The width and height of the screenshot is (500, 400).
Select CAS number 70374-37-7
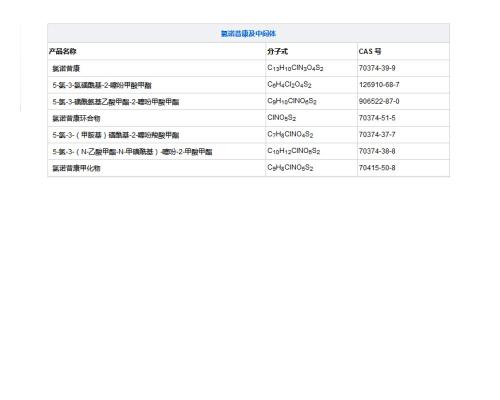click(377, 134)
